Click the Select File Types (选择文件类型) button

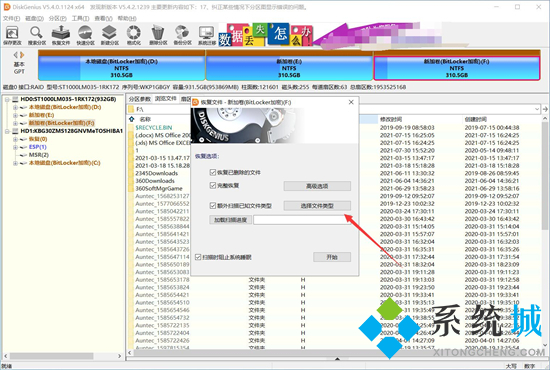pos(317,206)
